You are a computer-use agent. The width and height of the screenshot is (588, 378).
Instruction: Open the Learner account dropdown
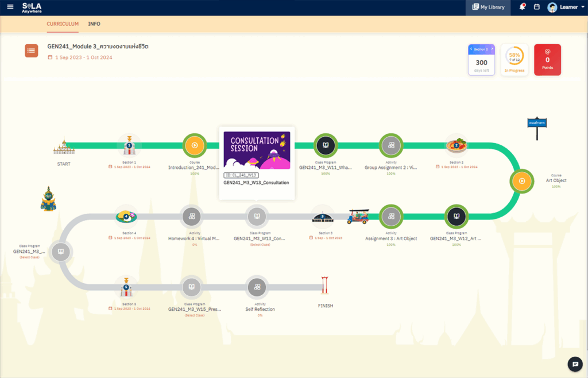[x=566, y=7]
